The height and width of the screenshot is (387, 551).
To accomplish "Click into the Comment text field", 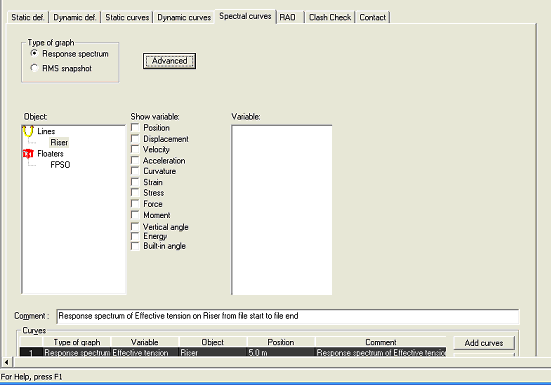I will pos(287,316).
